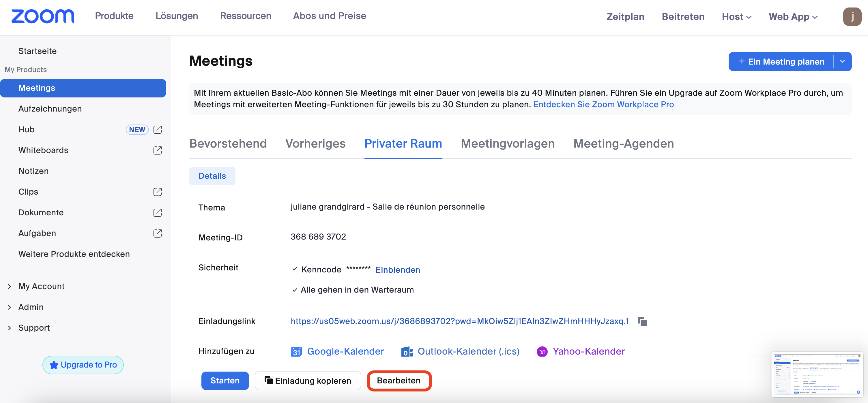
Task: Open the Hub external link icon
Action: click(x=157, y=130)
